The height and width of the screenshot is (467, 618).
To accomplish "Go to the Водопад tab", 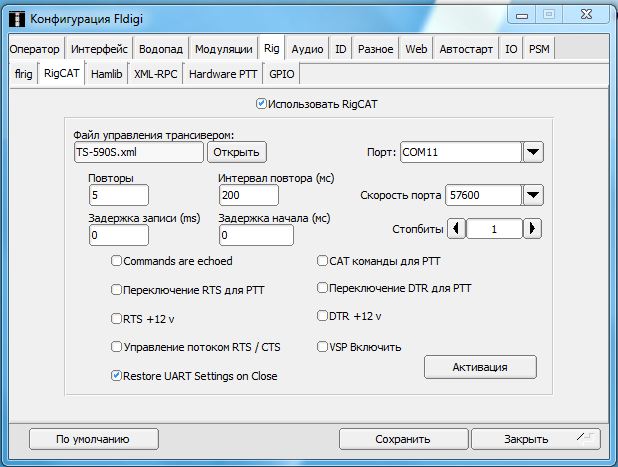I will [160, 48].
